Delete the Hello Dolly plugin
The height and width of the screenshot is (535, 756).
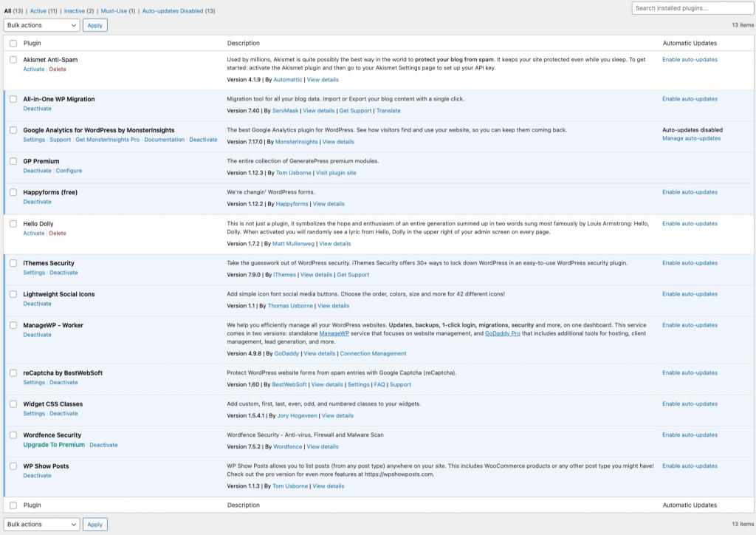pos(58,234)
